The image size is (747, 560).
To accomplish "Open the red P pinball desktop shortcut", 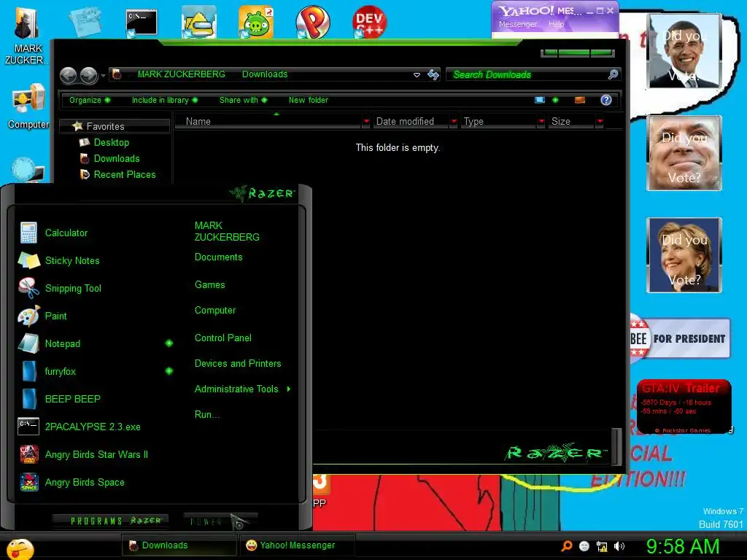I will tap(312, 22).
